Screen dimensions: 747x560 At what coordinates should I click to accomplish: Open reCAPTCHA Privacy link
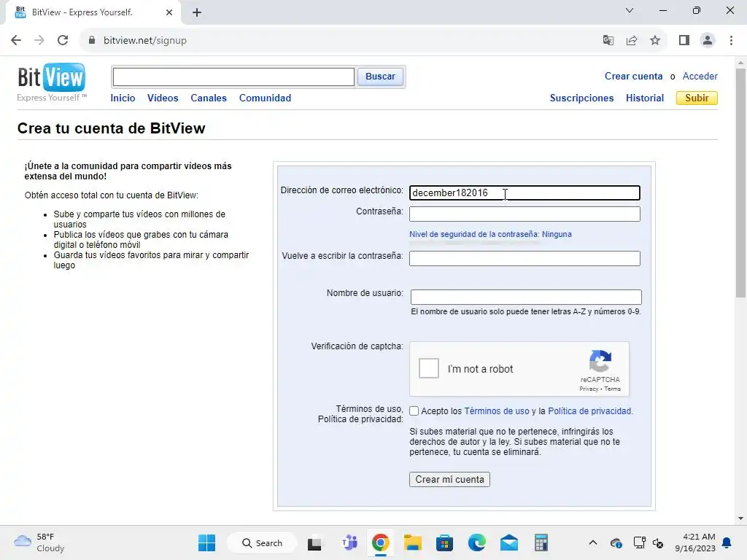point(589,389)
